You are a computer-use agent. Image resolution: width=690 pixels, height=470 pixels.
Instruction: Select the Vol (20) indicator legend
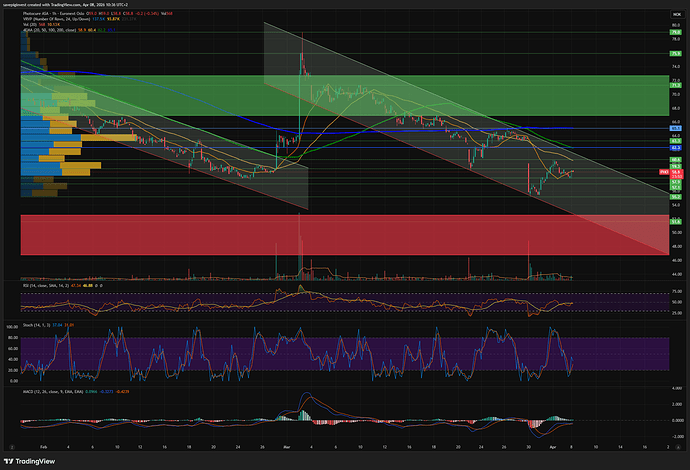point(31,25)
